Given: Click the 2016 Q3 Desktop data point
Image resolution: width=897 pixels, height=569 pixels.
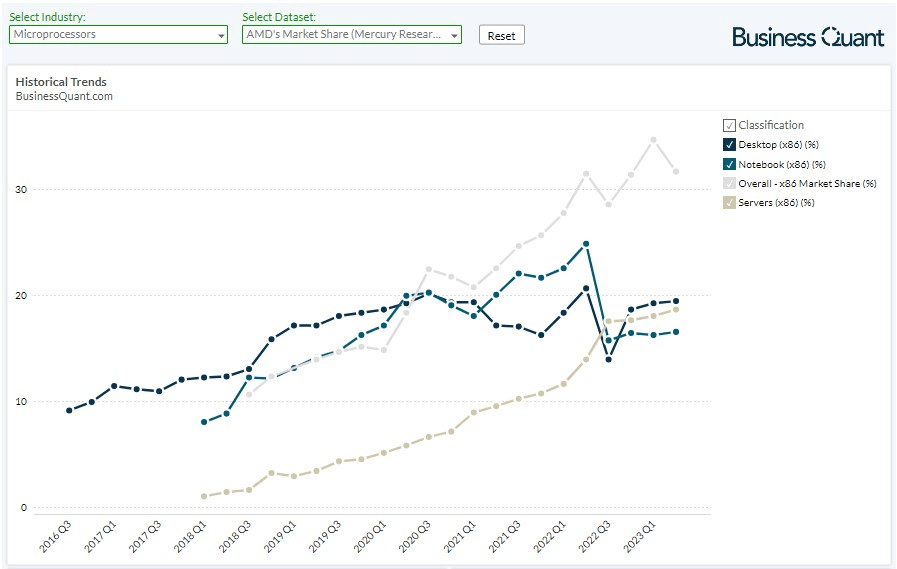Looking at the screenshot, I should 69,410.
